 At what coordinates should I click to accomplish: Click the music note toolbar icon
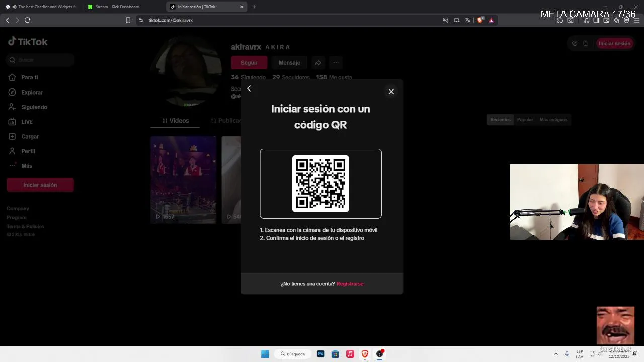[586, 20]
